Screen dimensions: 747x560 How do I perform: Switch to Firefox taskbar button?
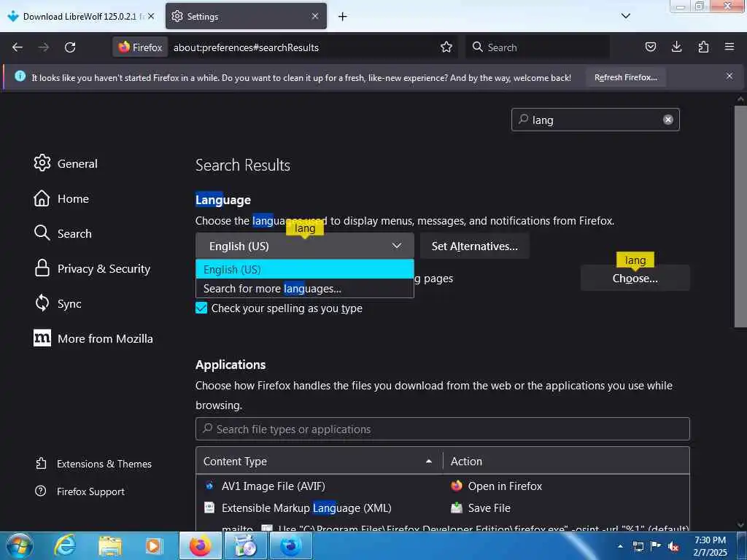[201, 545]
